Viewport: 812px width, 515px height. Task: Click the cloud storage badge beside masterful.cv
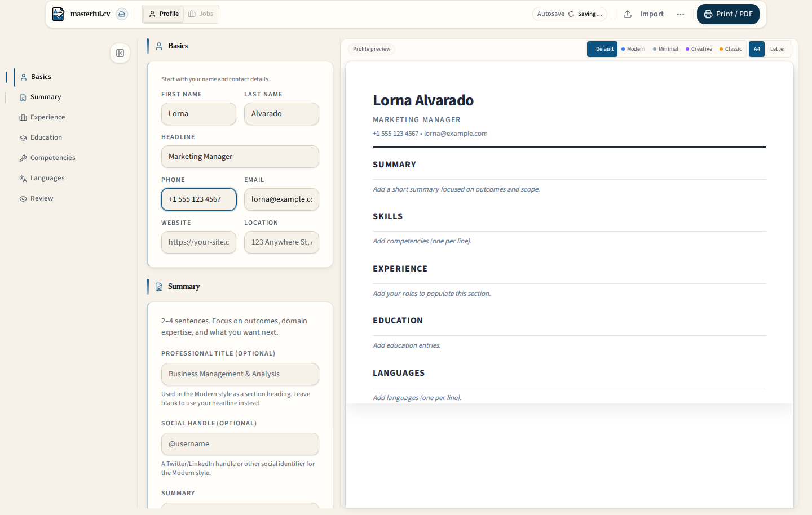tap(122, 14)
